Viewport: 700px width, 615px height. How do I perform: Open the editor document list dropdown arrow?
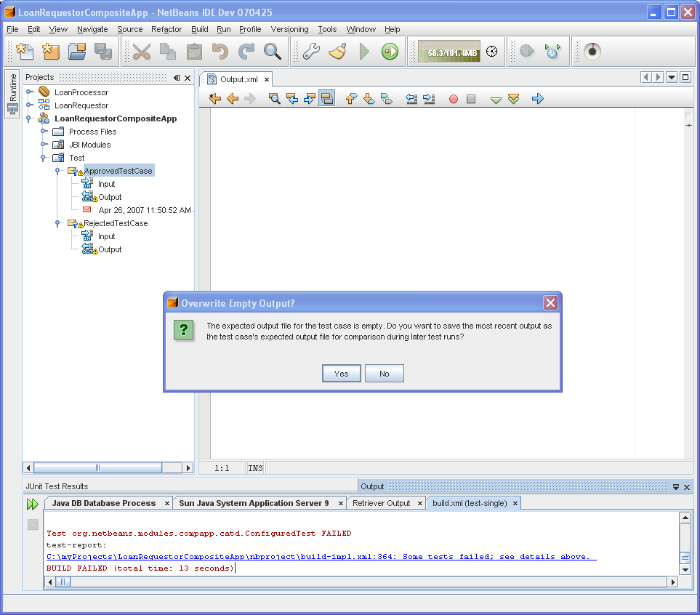(x=672, y=77)
